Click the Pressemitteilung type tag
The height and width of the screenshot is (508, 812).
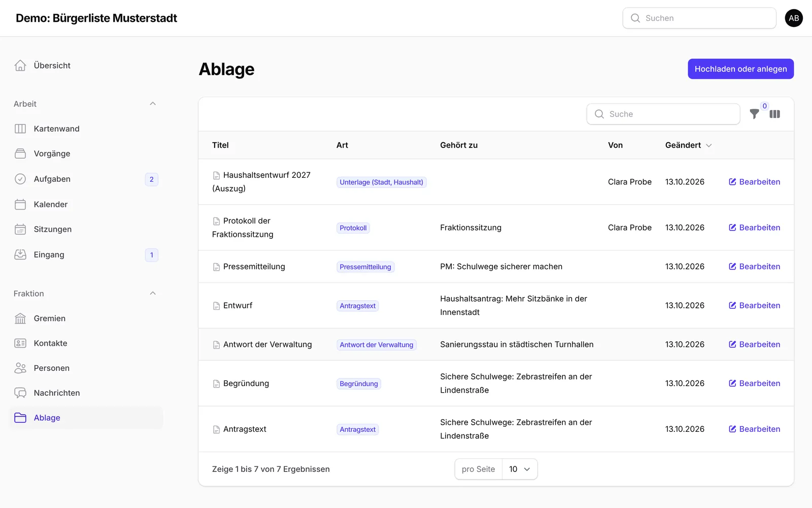pyautogui.click(x=365, y=267)
